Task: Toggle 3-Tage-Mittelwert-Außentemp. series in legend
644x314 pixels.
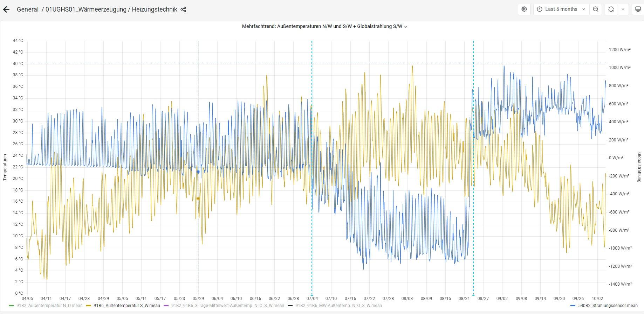Action: coord(228,306)
